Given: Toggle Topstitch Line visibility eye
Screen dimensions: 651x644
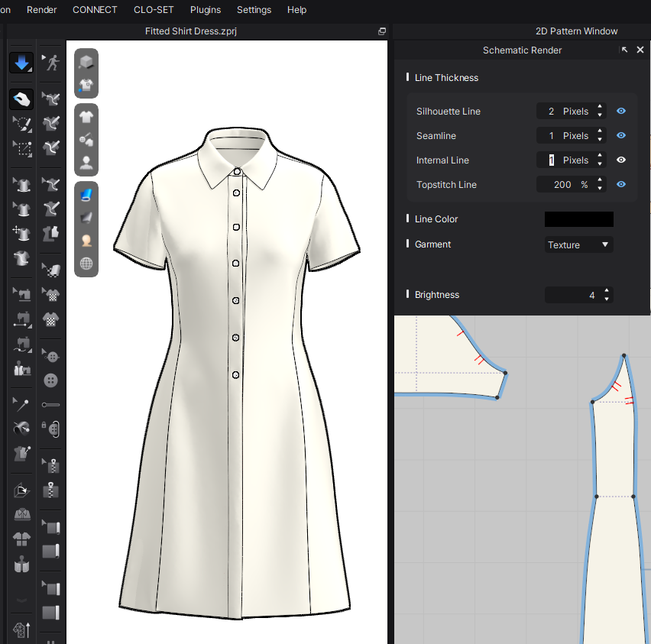Looking at the screenshot, I should coord(621,184).
